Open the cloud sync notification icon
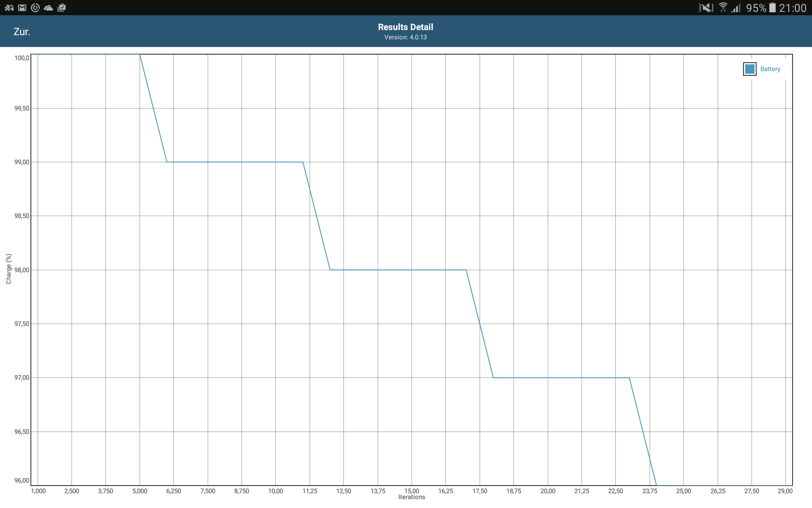This screenshot has width=812, height=508. pyautogui.click(x=49, y=8)
